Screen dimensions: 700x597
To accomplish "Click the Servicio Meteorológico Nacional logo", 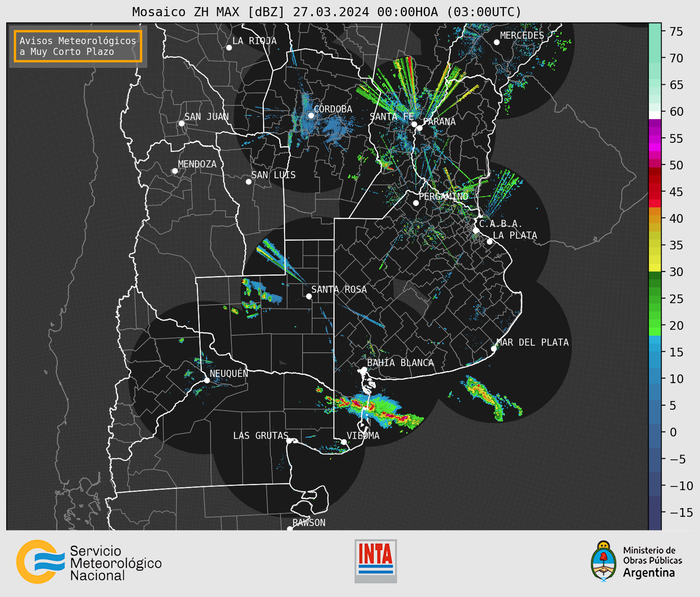I will [89, 562].
